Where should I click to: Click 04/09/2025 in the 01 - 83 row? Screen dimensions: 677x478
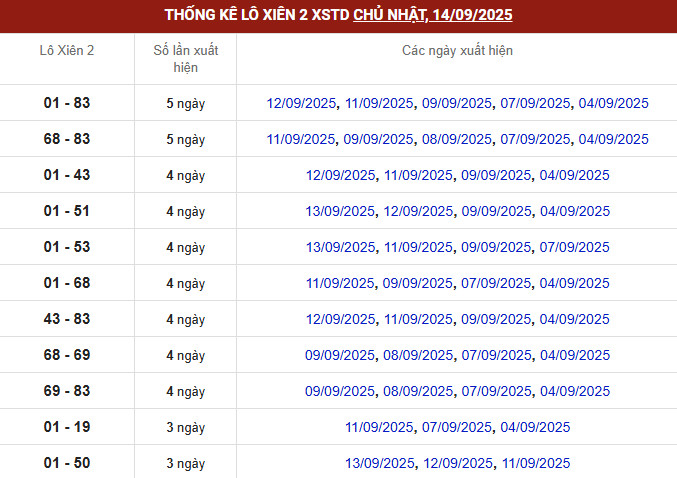[x=614, y=103]
